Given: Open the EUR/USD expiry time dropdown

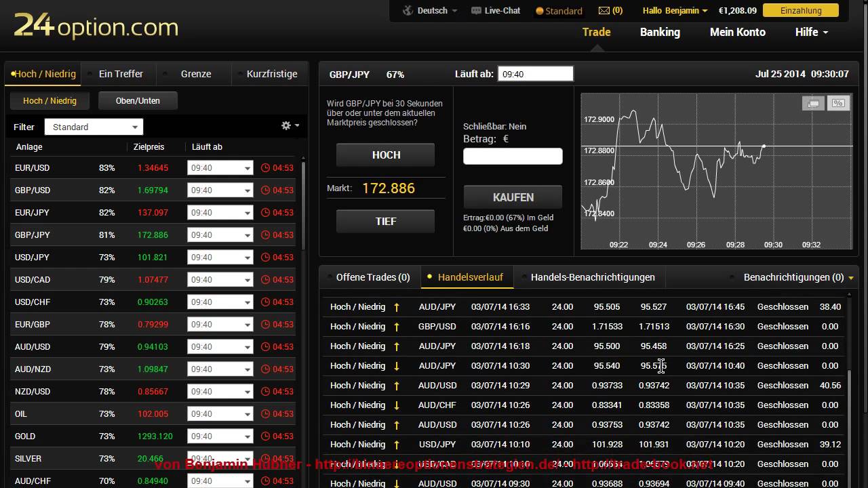Looking at the screenshot, I should pos(220,168).
